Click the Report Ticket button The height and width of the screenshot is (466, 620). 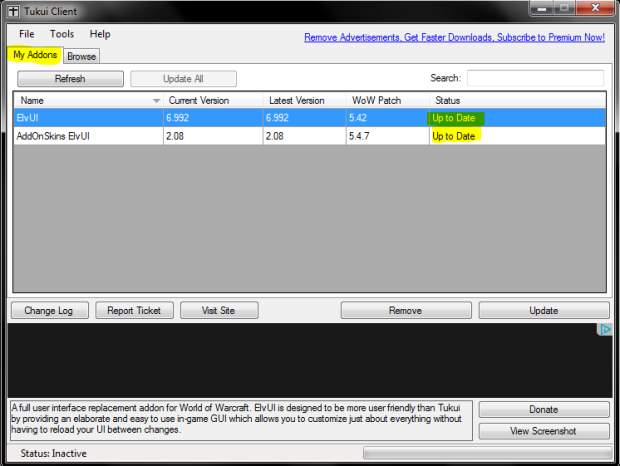(x=134, y=311)
